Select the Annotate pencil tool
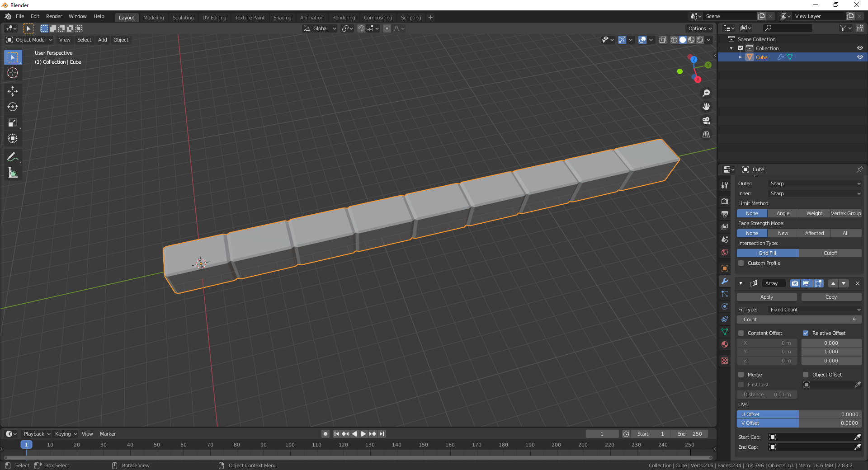This screenshot has height=470, width=868. (13, 157)
